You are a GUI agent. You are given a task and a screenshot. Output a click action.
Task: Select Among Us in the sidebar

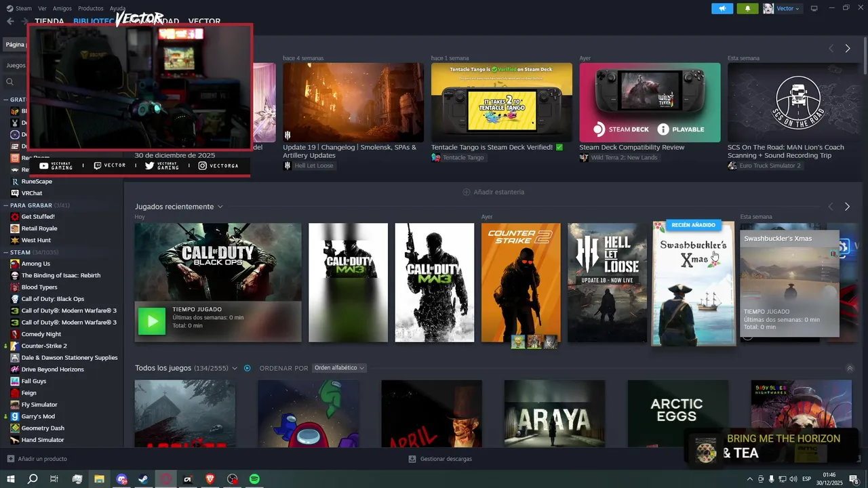pyautogui.click(x=36, y=264)
